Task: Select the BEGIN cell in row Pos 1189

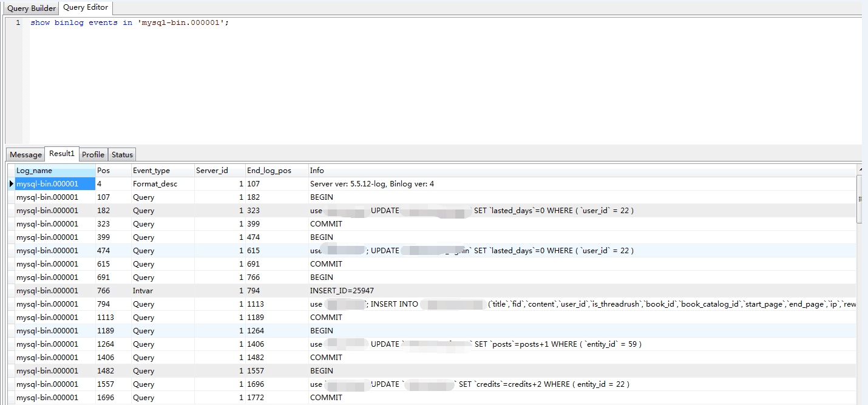Action: (x=582, y=331)
